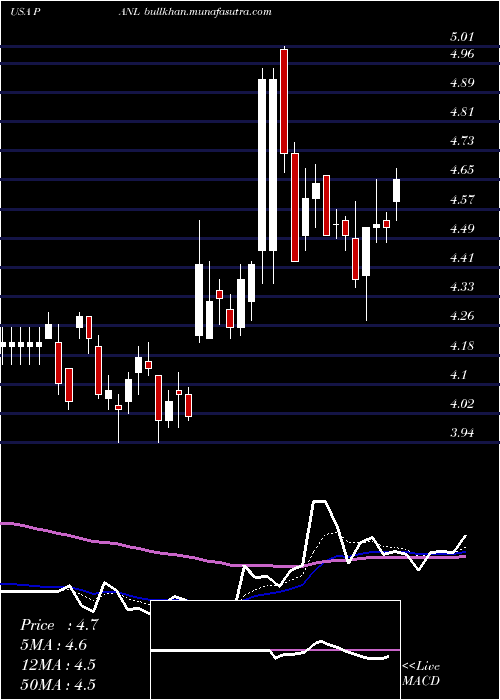Screen dimensions: 500x700
Task: Click the 4.89 price axis label
Action: (x=462, y=83)
